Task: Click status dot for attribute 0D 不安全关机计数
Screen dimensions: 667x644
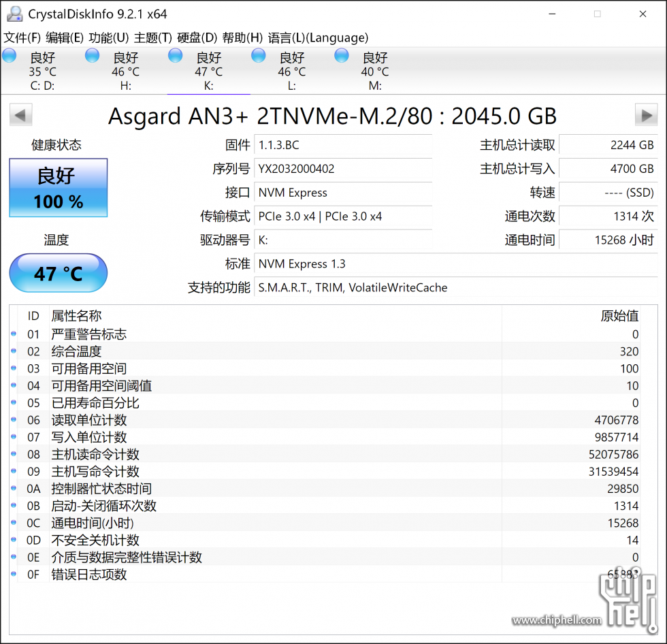Action: coord(14,540)
